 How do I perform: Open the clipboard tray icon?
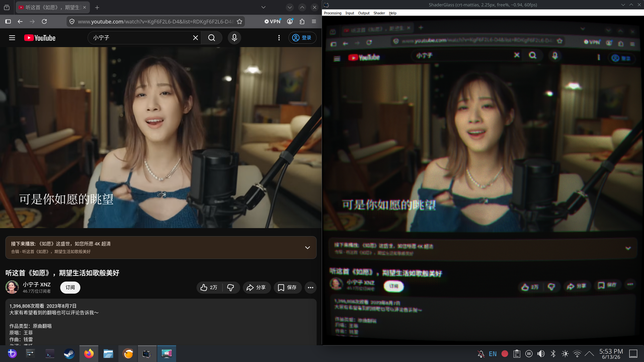tap(517, 353)
